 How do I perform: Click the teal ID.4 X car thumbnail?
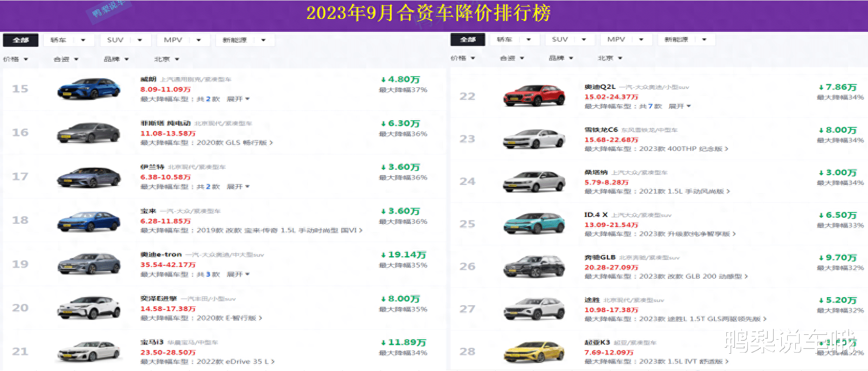(534, 224)
